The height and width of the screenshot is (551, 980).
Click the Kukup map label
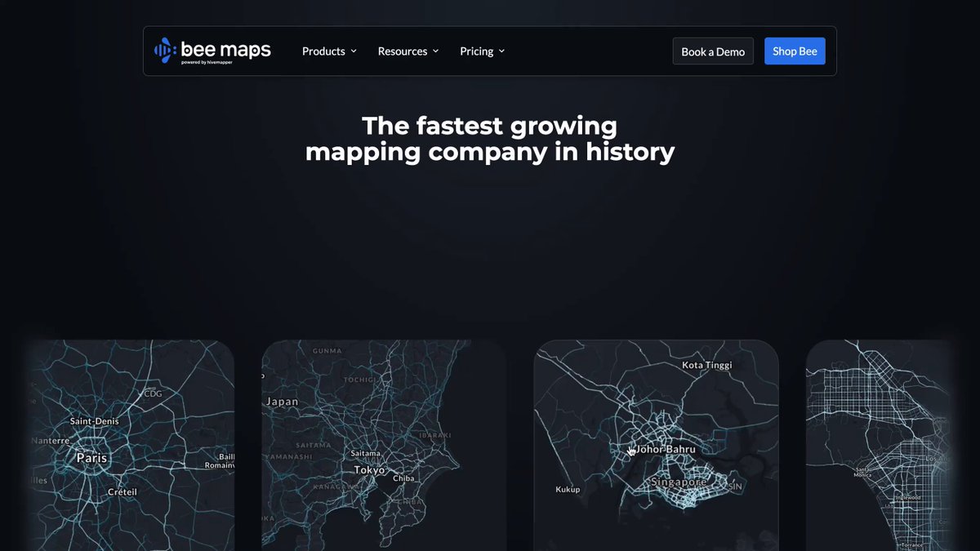tap(568, 490)
